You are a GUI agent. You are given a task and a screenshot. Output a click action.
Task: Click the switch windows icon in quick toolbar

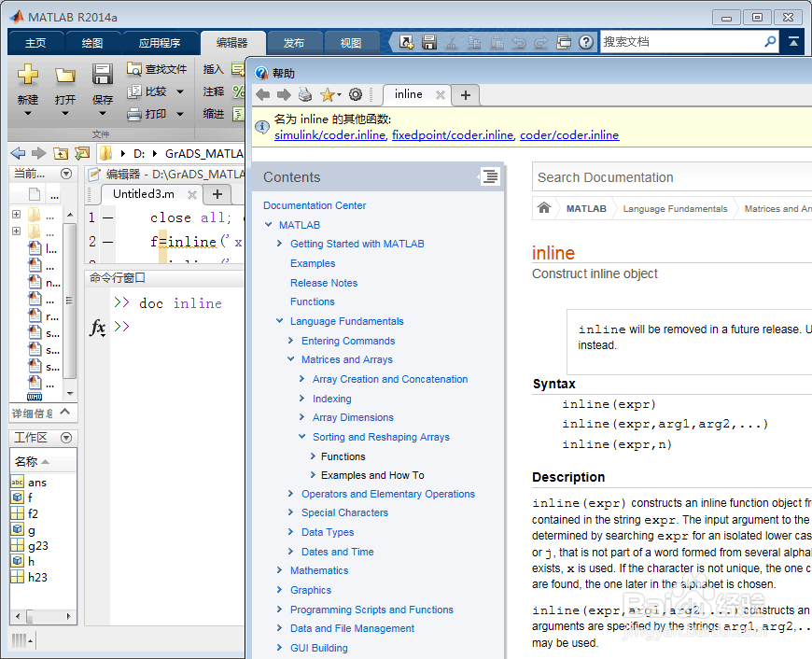[x=564, y=42]
